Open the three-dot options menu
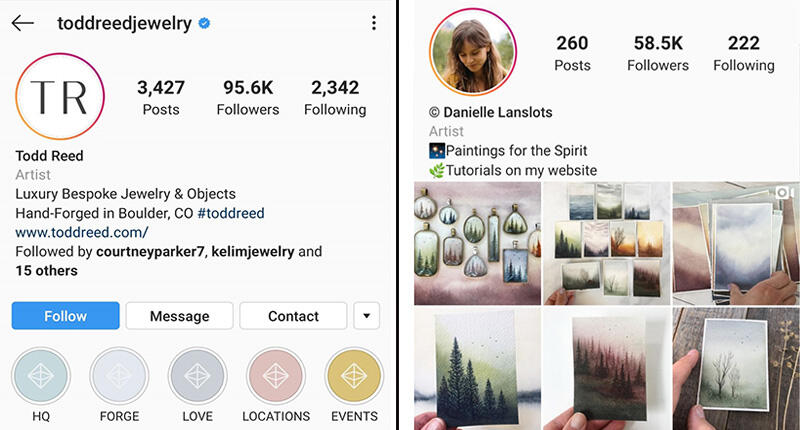Image resolution: width=800 pixels, height=430 pixels. click(374, 23)
